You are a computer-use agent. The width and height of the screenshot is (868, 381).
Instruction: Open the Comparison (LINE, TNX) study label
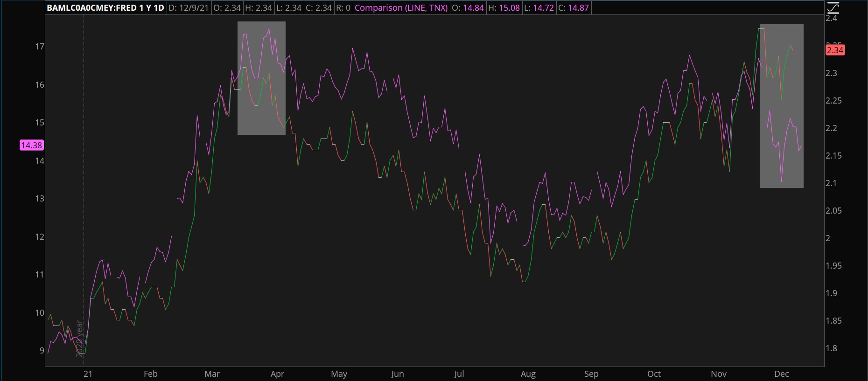(x=401, y=8)
